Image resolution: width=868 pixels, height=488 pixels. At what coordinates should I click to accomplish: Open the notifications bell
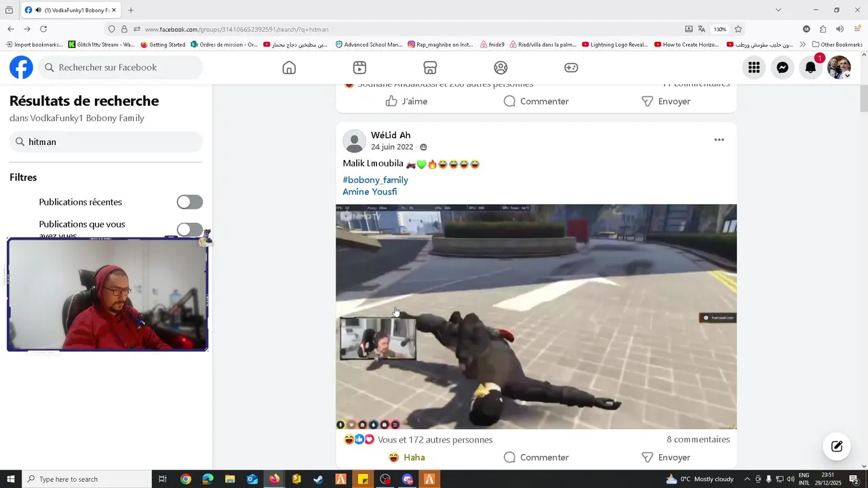point(810,67)
